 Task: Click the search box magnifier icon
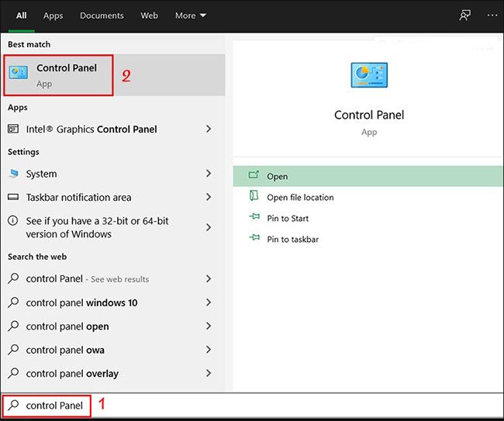[x=13, y=405]
